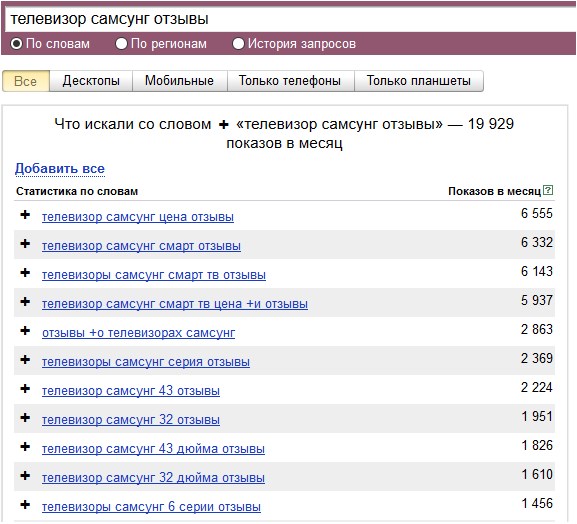The width and height of the screenshot is (577, 524).
Task: Open link 'отзывы +о телевизорах самсунг'
Action: click(138, 333)
